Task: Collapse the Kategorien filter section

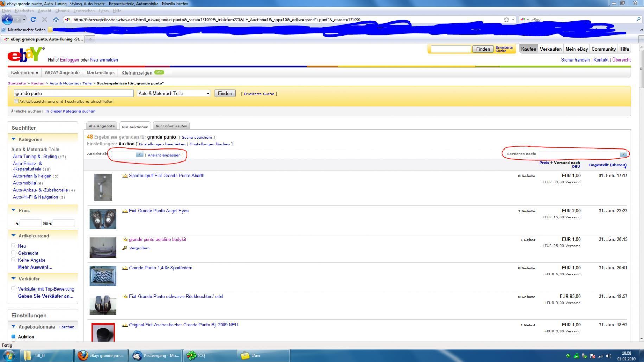Action: pyautogui.click(x=14, y=139)
